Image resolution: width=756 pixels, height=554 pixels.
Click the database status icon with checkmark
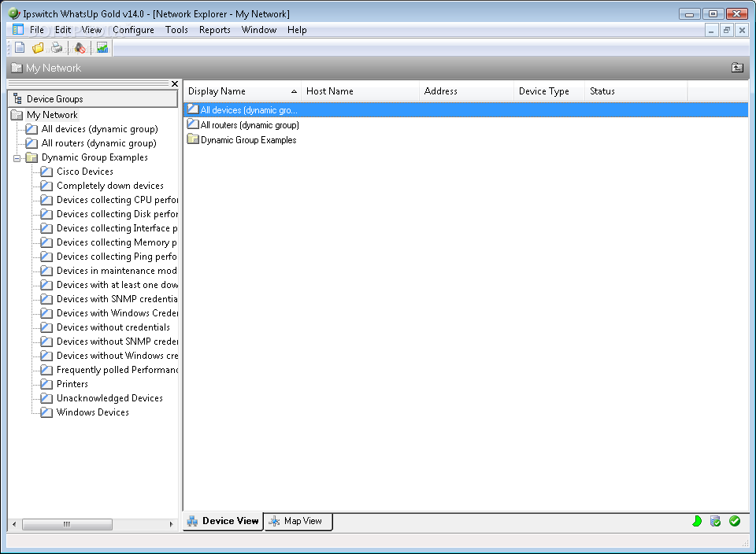[x=716, y=521]
